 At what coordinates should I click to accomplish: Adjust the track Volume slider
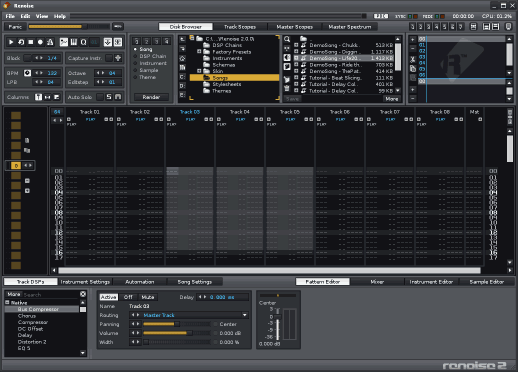(177, 333)
